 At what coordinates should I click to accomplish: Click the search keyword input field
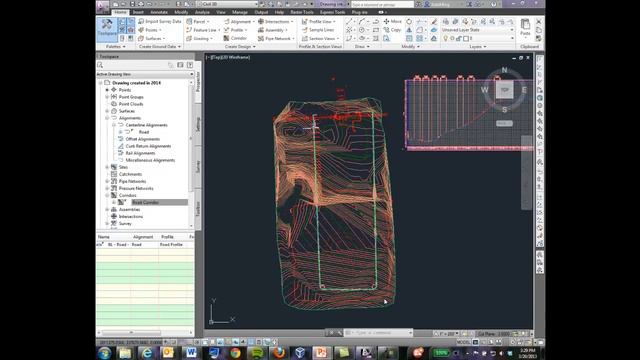tap(382, 4)
